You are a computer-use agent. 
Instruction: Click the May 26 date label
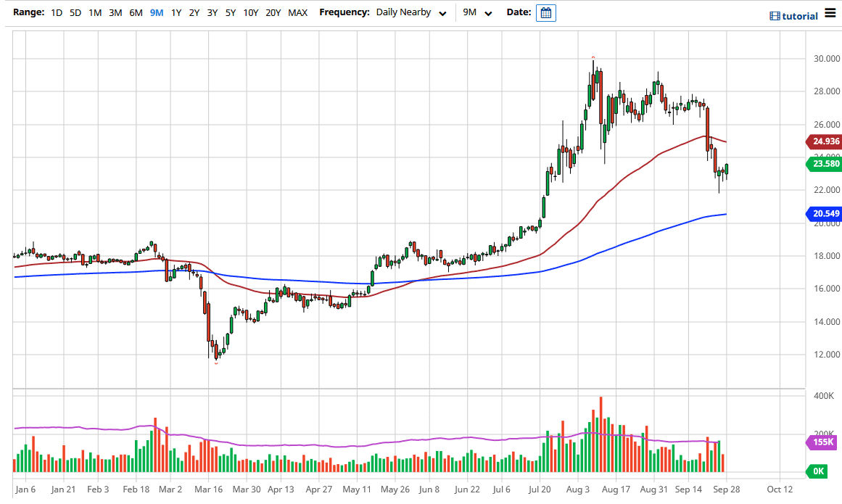pos(395,489)
